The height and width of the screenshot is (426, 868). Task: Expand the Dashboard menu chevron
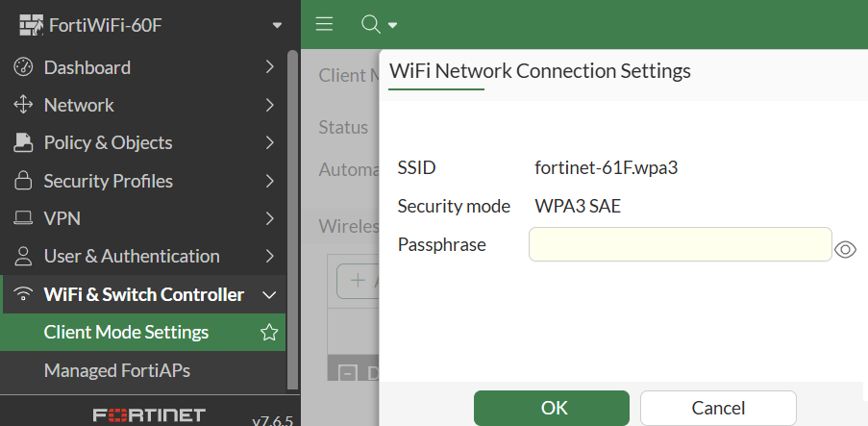coord(270,67)
